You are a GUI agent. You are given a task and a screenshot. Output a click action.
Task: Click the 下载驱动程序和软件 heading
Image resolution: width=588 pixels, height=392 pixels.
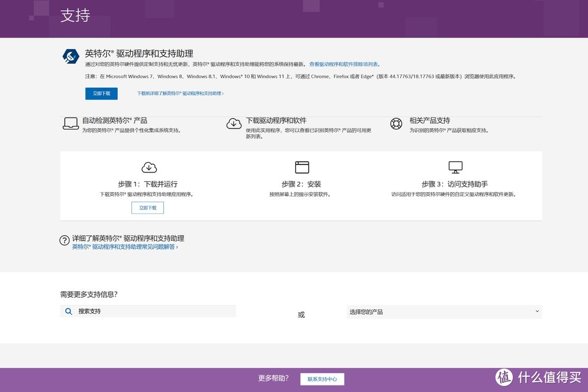coord(276,120)
